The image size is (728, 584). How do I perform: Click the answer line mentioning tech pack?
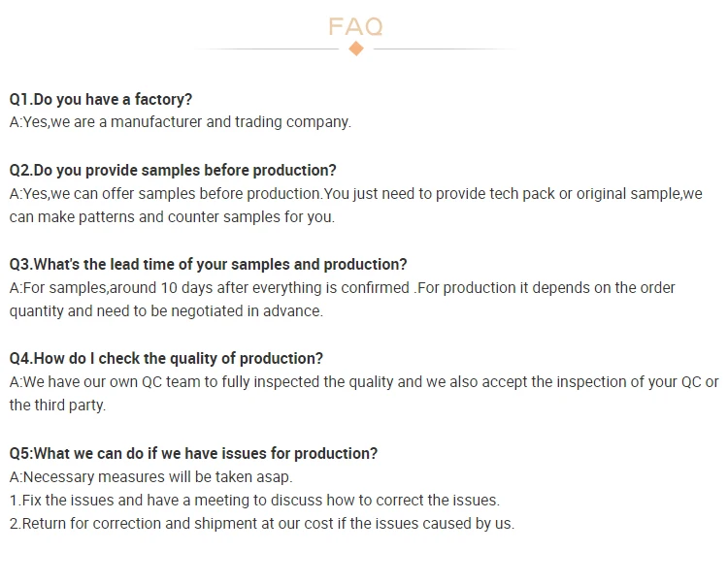(355, 194)
